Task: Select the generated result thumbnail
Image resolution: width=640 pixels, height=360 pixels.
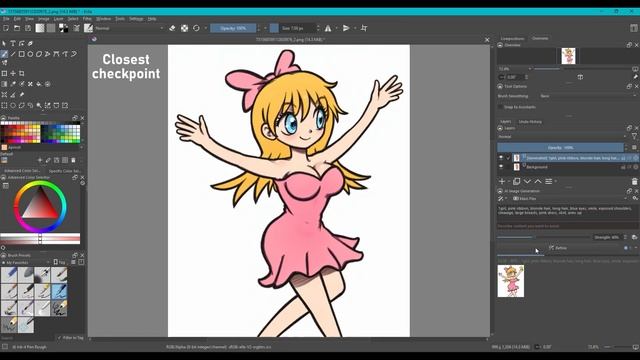Action: point(511,281)
